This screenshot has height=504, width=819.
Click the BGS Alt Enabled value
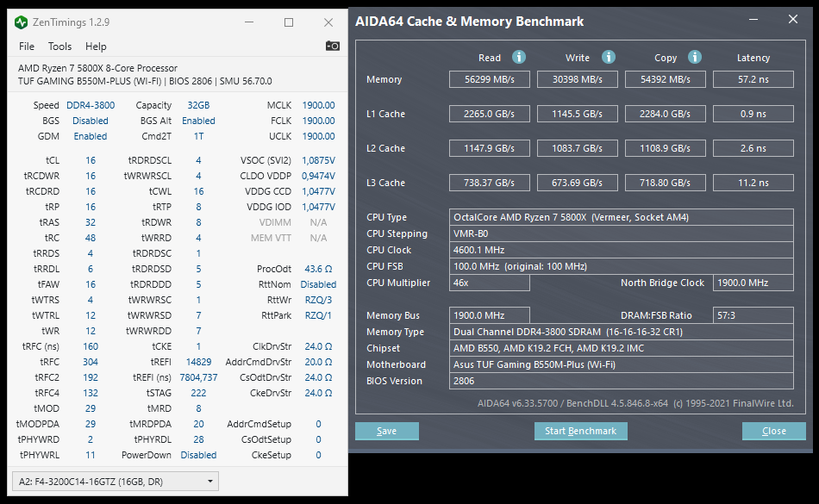click(198, 121)
